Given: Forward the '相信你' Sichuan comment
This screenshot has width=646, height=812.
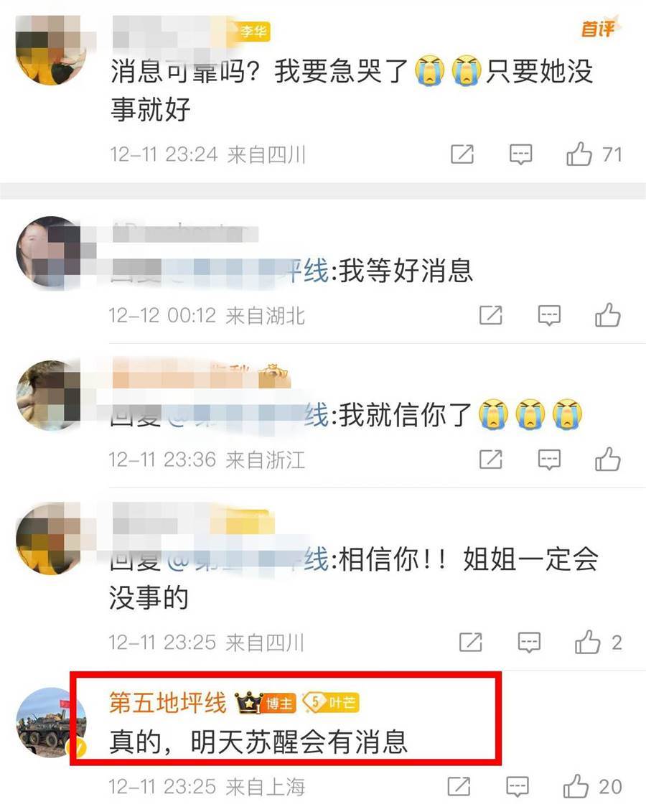Looking at the screenshot, I should 471,642.
